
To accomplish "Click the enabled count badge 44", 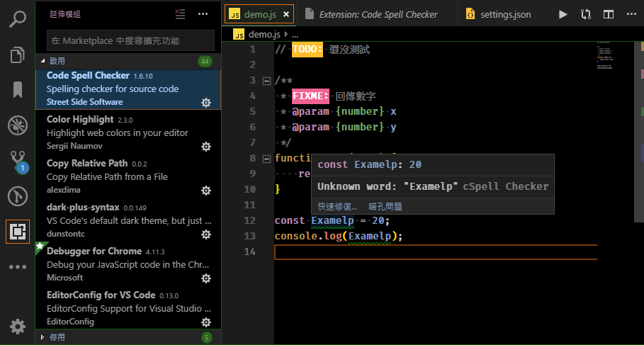I will pos(205,62).
